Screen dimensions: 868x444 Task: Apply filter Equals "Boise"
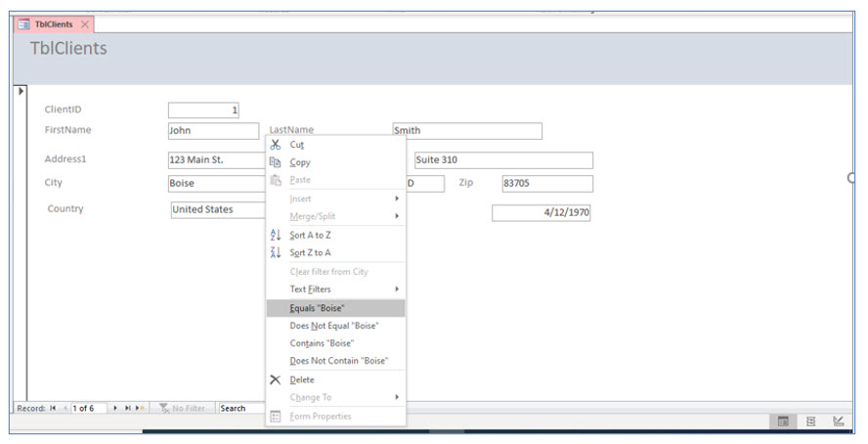336,308
